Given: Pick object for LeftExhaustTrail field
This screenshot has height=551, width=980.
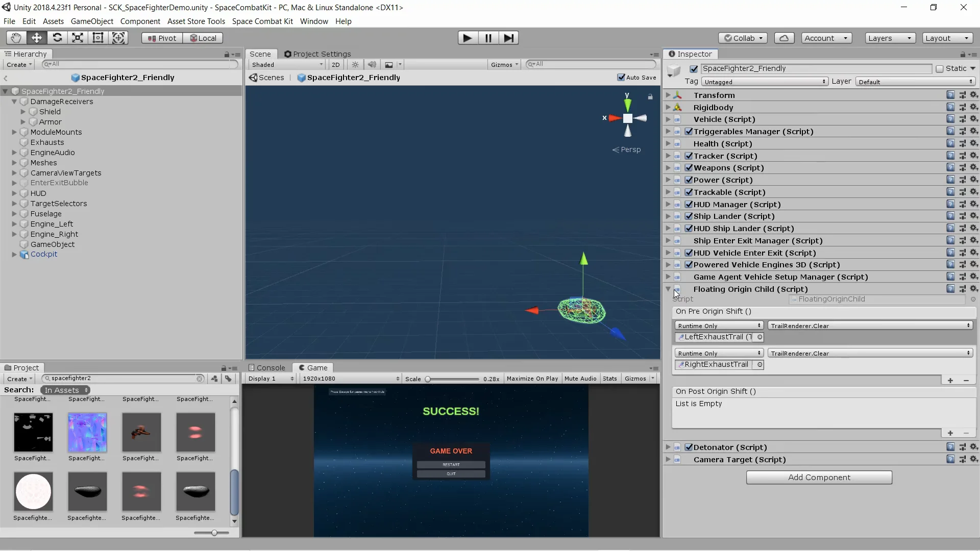Looking at the screenshot, I should point(760,337).
